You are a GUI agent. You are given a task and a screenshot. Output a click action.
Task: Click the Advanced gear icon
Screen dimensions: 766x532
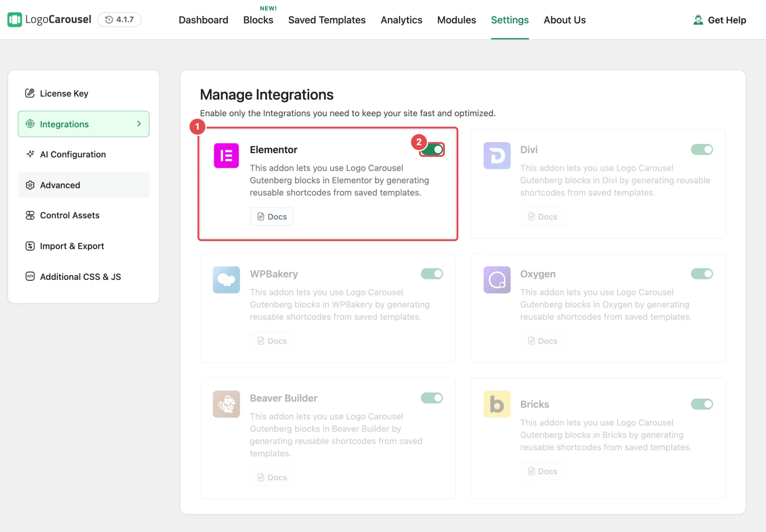coord(30,185)
